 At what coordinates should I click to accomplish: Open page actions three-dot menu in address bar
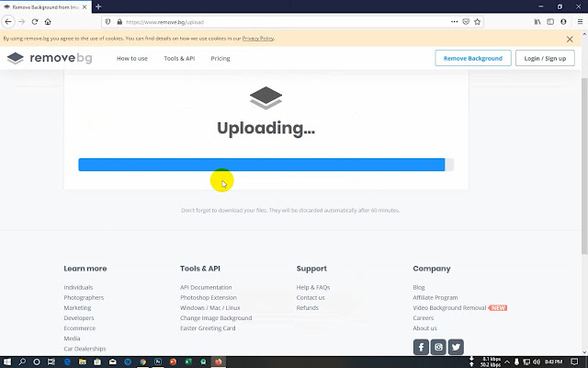(454, 22)
